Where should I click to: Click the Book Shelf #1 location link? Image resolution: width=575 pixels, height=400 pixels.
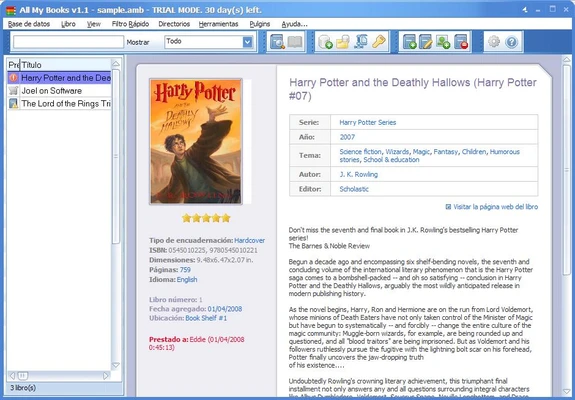click(x=206, y=318)
